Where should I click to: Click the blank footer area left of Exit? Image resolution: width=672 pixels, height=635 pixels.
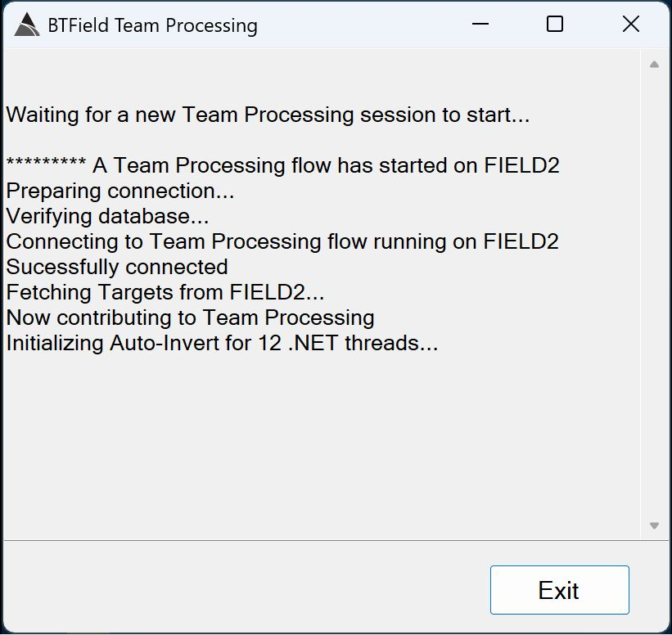(246, 589)
